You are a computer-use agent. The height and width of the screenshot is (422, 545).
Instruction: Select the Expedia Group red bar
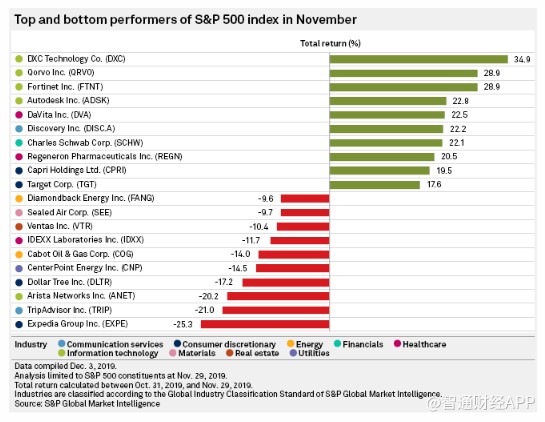265,324
